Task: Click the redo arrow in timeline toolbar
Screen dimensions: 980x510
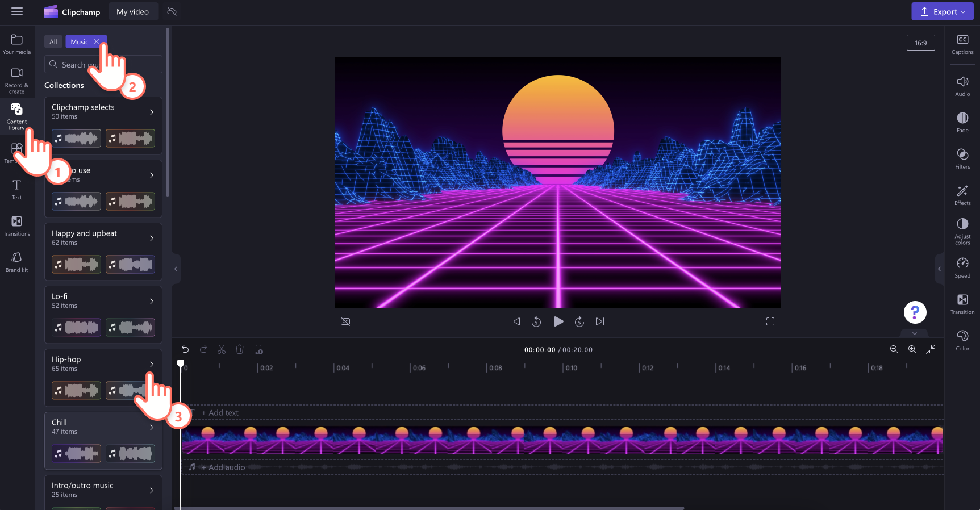Action: click(203, 349)
